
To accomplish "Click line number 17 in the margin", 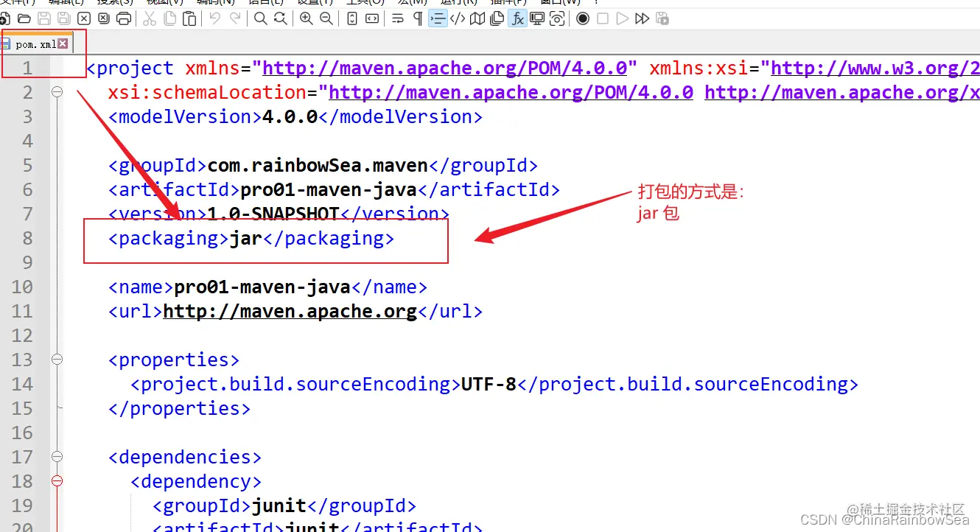I will click(x=22, y=457).
